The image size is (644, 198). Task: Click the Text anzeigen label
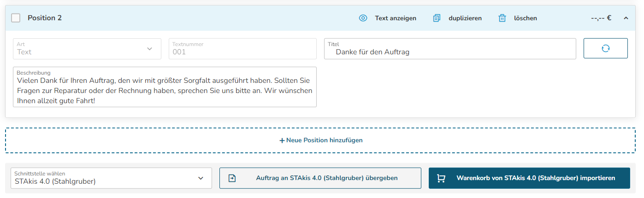[x=396, y=18]
